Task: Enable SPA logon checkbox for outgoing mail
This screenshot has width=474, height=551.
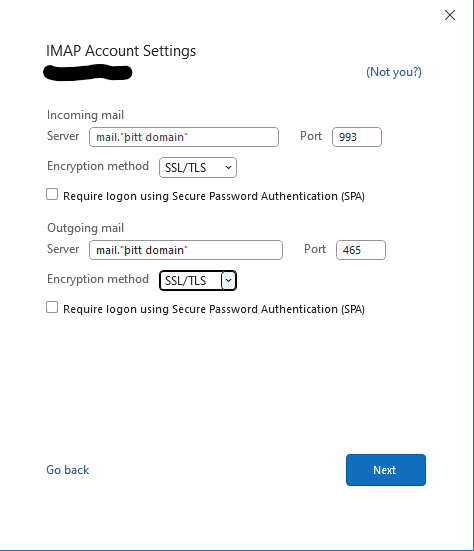Action: [52, 307]
